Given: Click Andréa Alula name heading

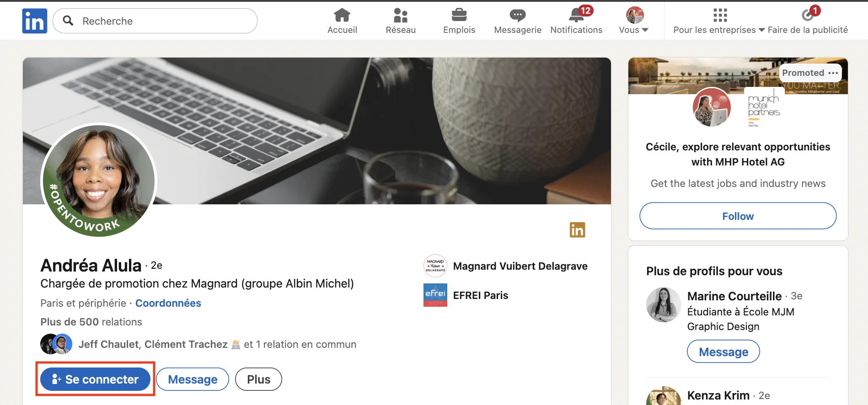Looking at the screenshot, I should pyautogui.click(x=91, y=265).
